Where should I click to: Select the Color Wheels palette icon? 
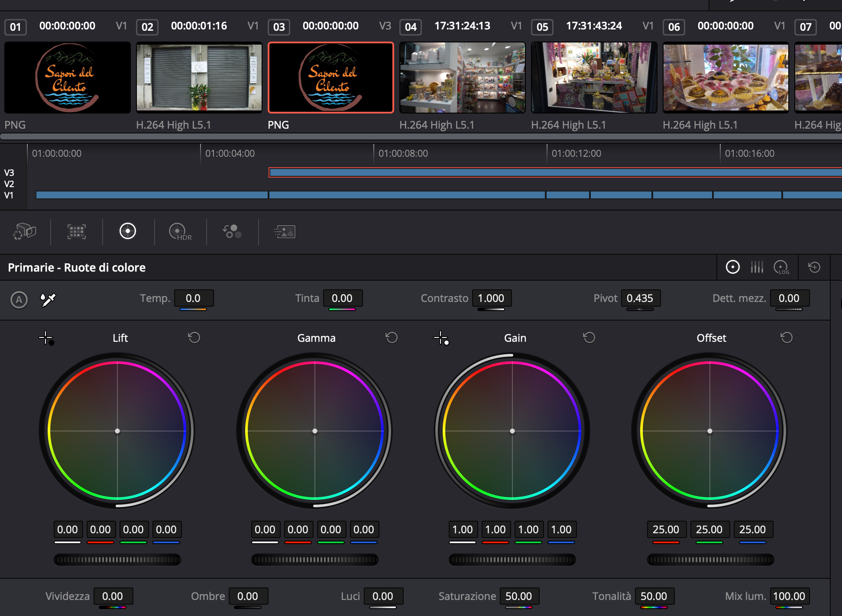[128, 231]
